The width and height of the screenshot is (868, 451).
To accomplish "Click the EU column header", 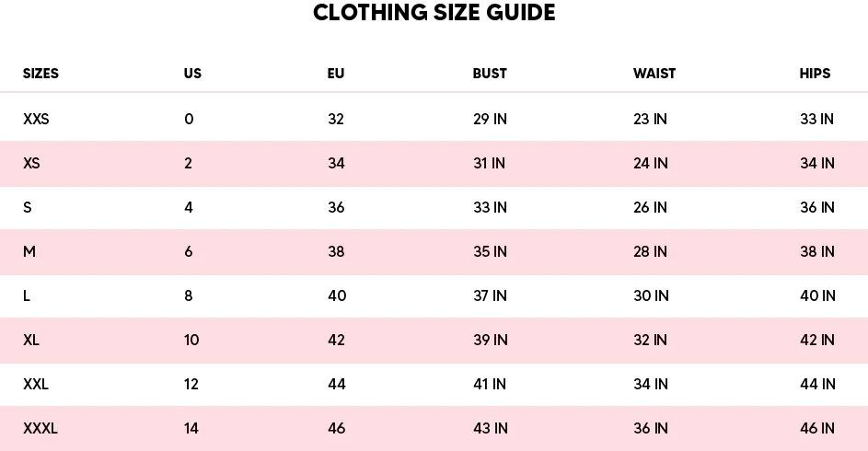I will tap(336, 74).
